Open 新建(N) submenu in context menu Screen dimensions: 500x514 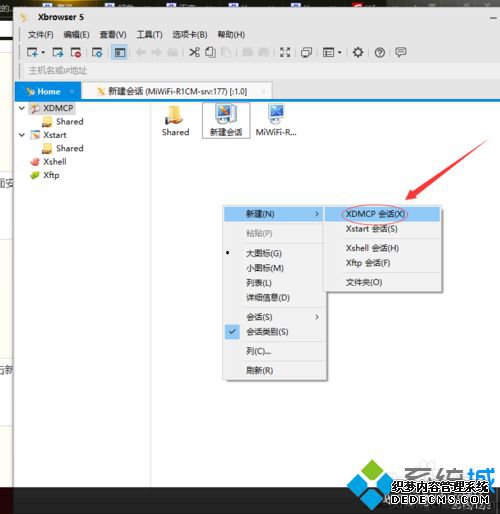[273, 214]
